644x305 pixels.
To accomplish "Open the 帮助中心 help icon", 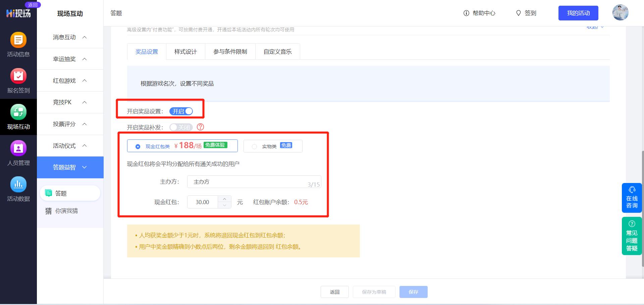I will [466, 13].
